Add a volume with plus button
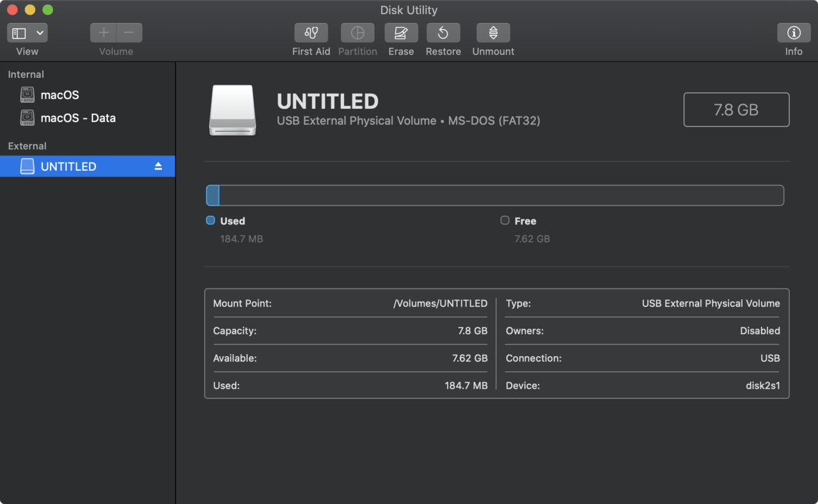Image resolution: width=818 pixels, height=504 pixels. 104,33
